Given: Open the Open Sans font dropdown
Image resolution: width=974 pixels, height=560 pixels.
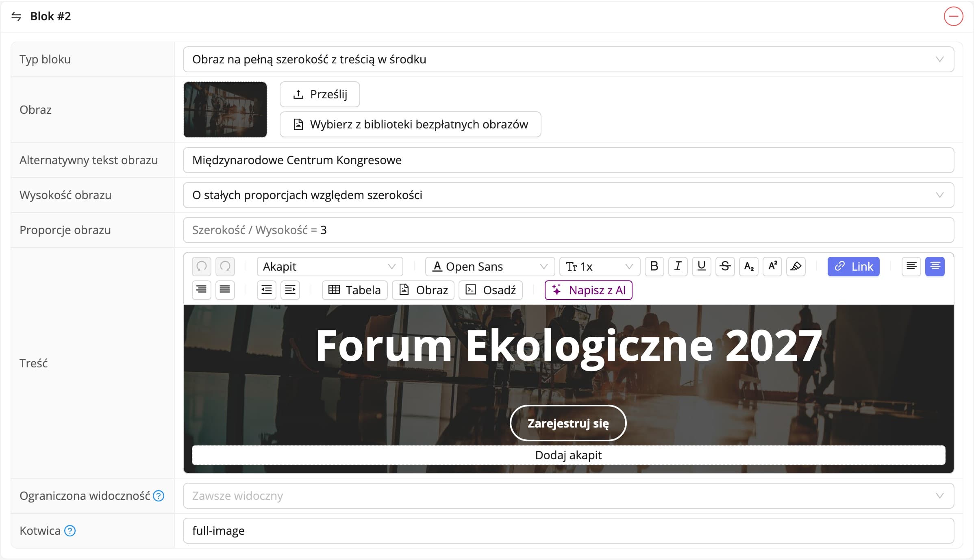Looking at the screenshot, I should tap(490, 267).
